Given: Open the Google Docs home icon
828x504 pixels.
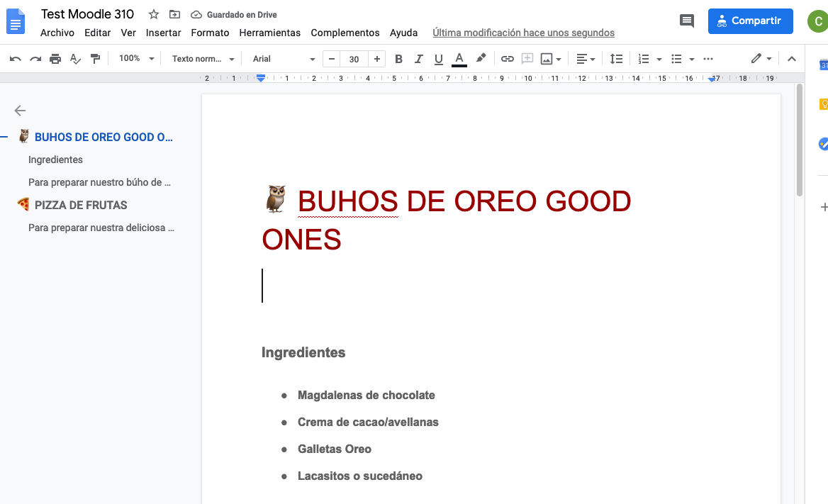Looking at the screenshot, I should [16, 22].
